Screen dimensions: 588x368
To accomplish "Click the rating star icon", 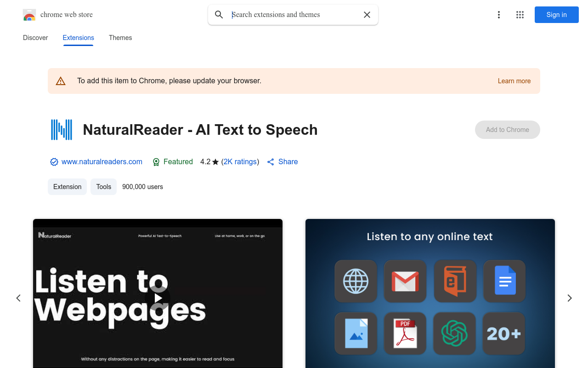I will pos(215,162).
